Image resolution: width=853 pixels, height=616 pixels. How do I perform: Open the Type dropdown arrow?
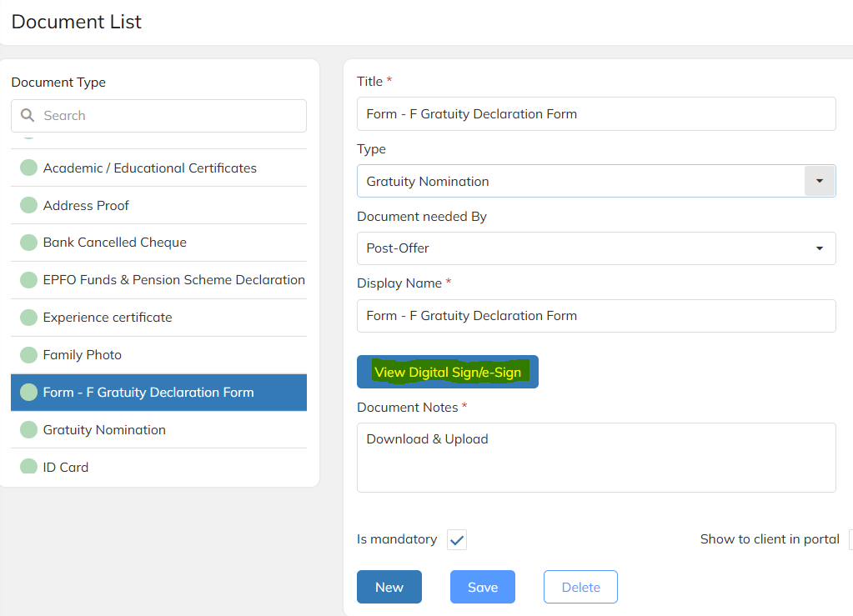point(819,181)
